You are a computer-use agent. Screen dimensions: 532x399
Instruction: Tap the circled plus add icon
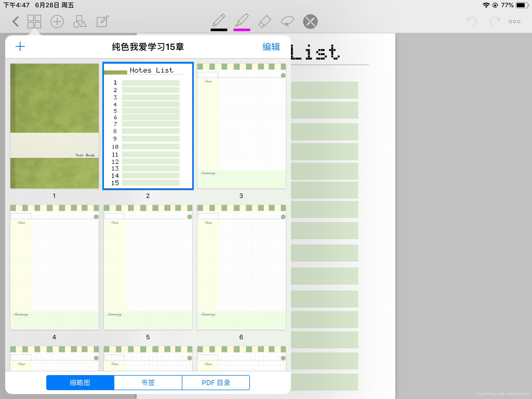(57, 22)
